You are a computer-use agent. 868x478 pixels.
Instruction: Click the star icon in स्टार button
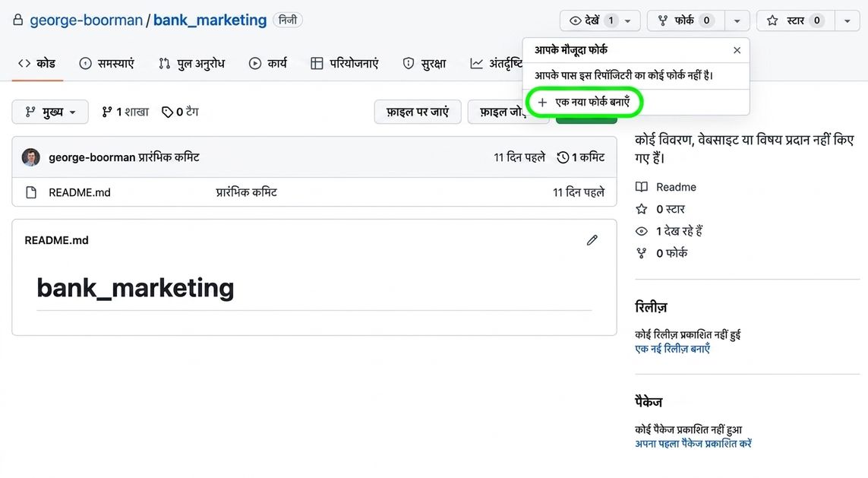coord(772,21)
